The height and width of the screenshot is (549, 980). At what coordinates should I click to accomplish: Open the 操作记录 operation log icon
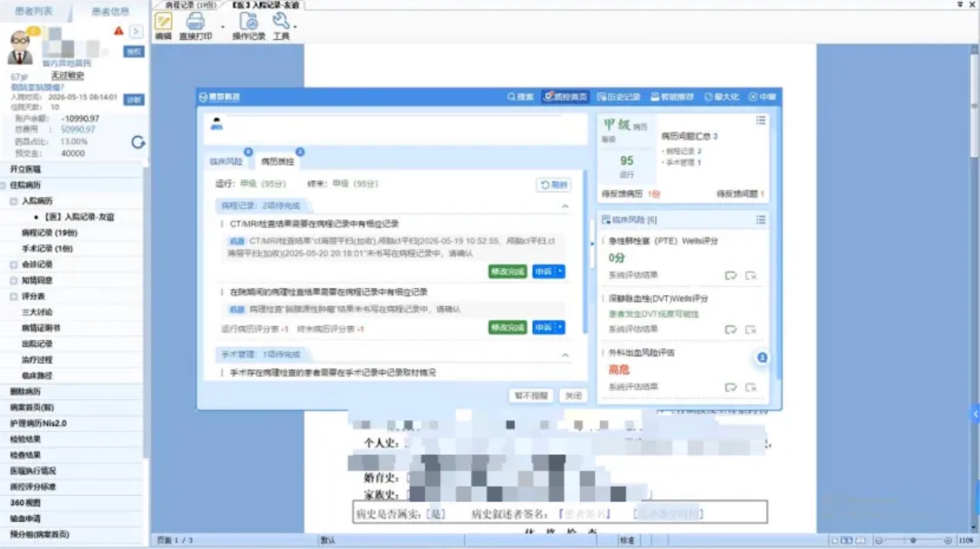[249, 21]
